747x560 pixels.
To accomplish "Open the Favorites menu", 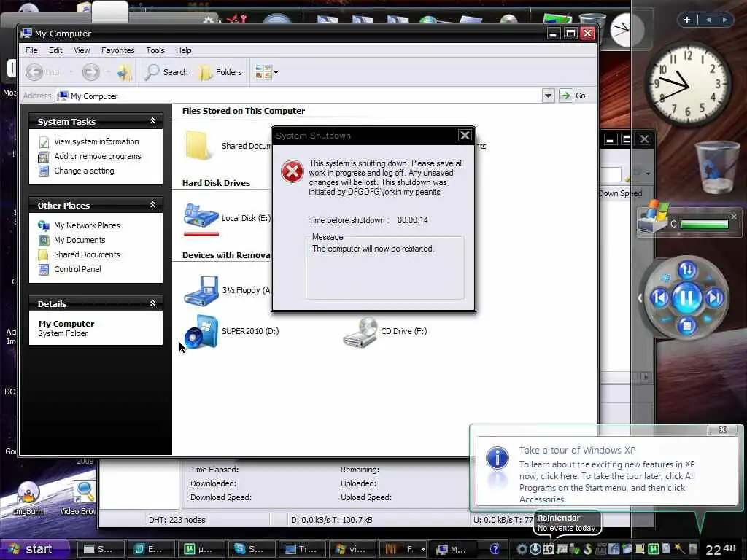I will tap(117, 50).
